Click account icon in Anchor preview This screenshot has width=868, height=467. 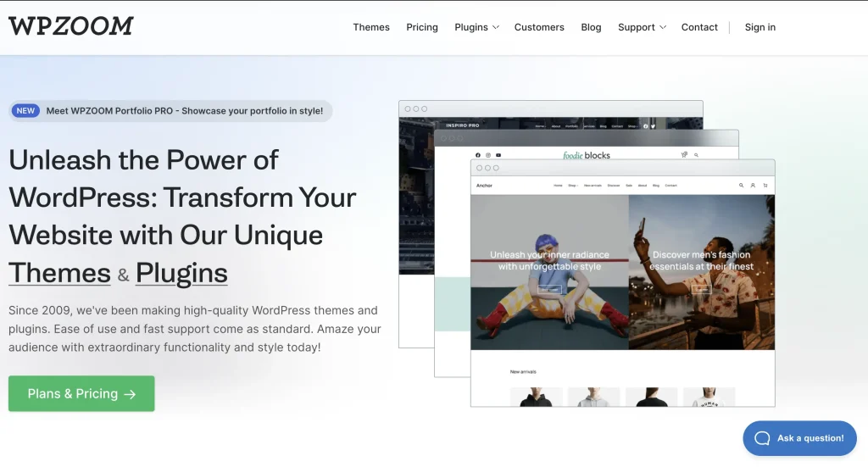click(753, 186)
